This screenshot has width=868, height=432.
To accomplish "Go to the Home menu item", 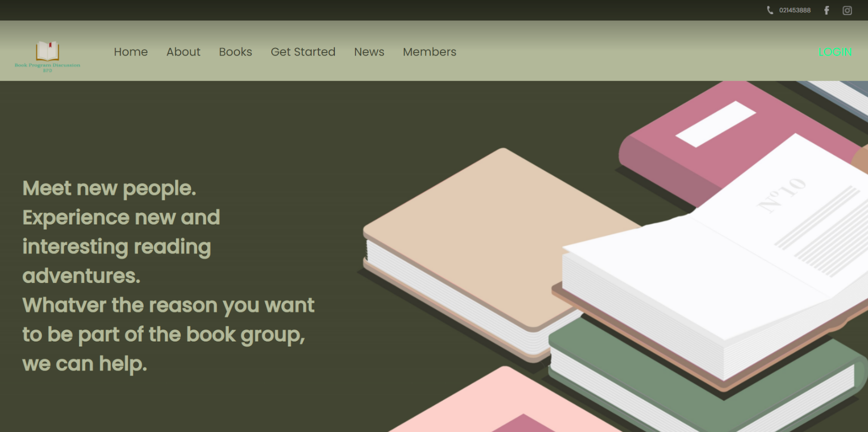I will pyautogui.click(x=131, y=52).
